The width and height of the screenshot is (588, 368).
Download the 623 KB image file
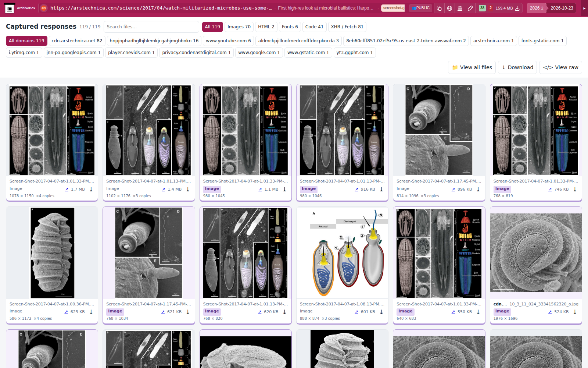[x=91, y=312]
